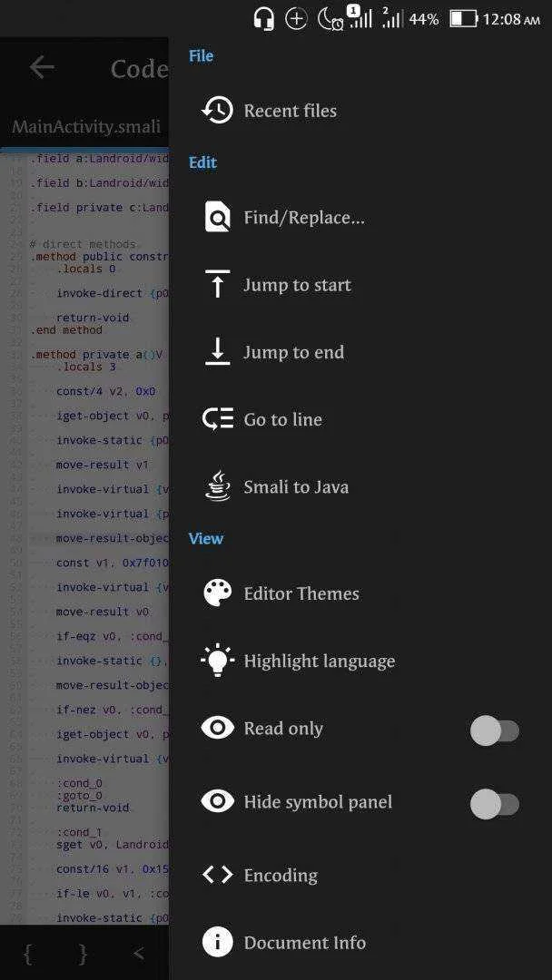Image resolution: width=552 pixels, height=980 pixels.
Task: Tap the 'move-result v1' code line
Action: point(103,465)
